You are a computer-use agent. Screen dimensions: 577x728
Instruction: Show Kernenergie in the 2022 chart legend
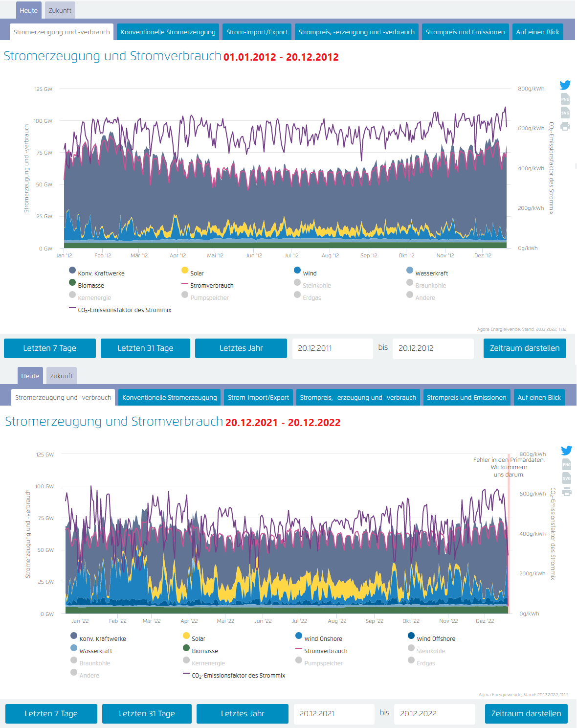click(208, 663)
